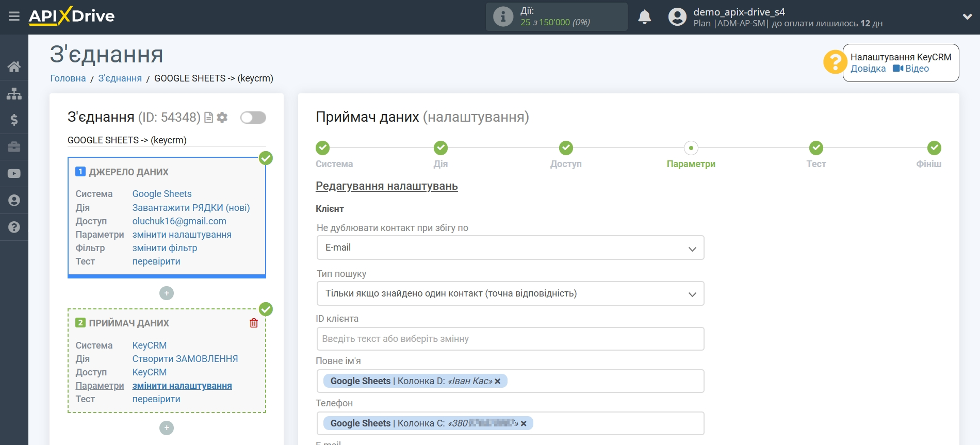The width and height of the screenshot is (980, 445).
Task: Open the user profile sidebar icon
Action: 14,201
